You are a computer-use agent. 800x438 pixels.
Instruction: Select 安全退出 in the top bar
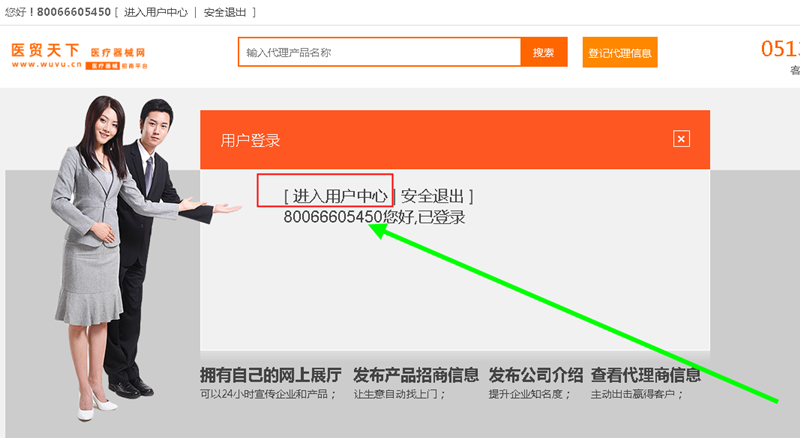(x=227, y=12)
